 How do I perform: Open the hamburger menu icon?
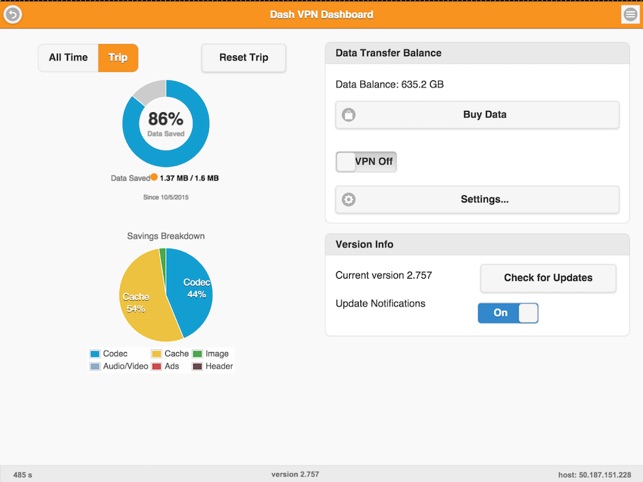click(630, 15)
